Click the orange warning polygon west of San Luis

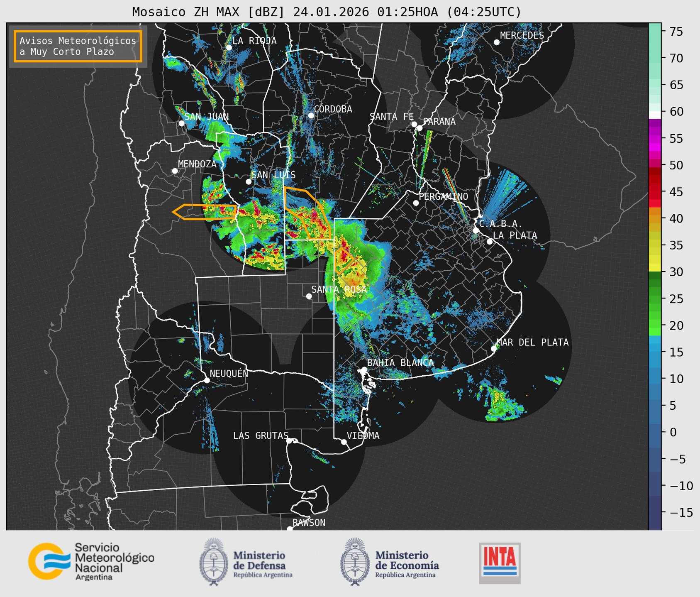pos(204,212)
